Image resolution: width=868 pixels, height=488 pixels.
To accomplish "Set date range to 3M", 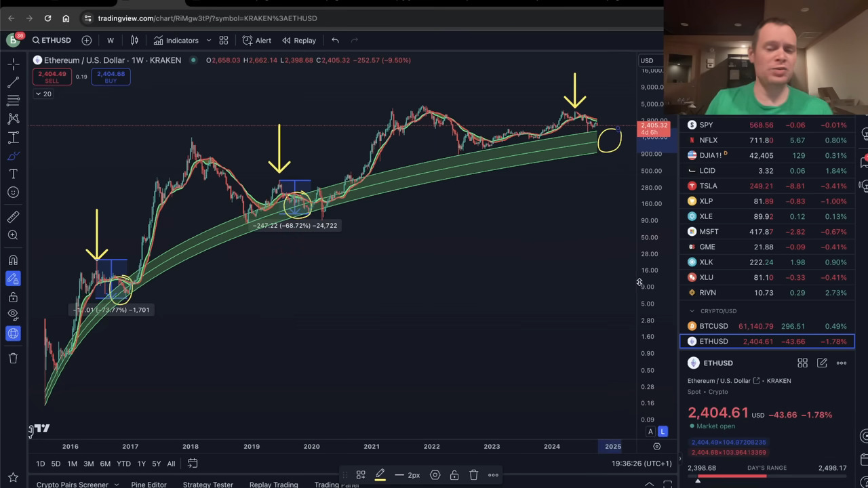I will [88, 464].
